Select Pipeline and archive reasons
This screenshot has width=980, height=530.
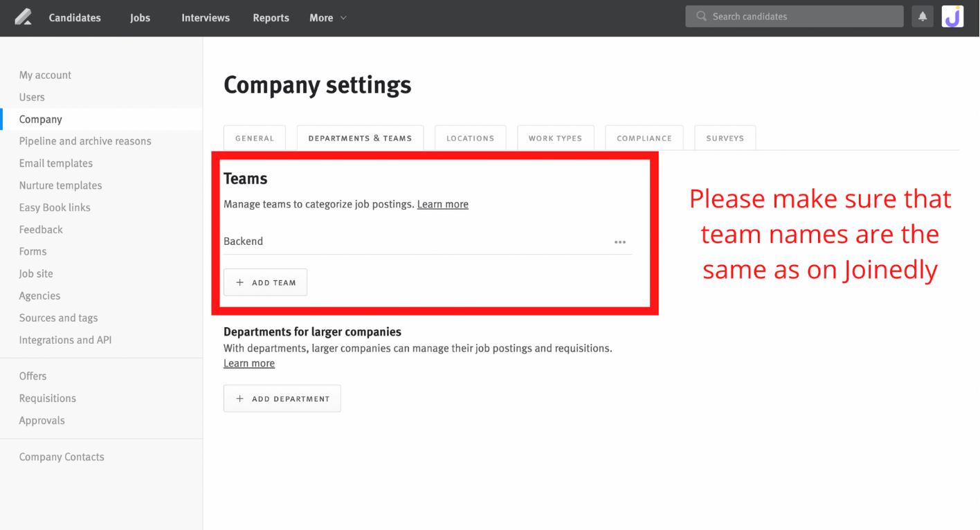click(85, 140)
